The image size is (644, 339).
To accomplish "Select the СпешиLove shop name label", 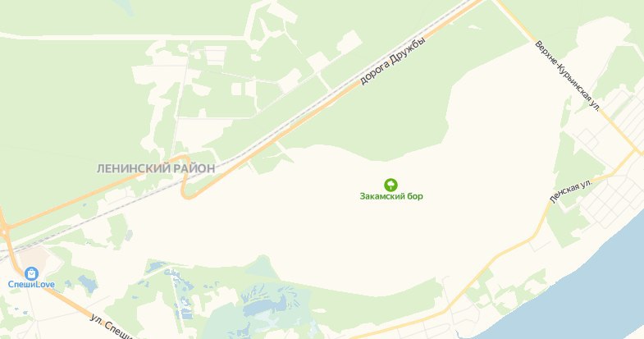I will click(x=31, y=284).
